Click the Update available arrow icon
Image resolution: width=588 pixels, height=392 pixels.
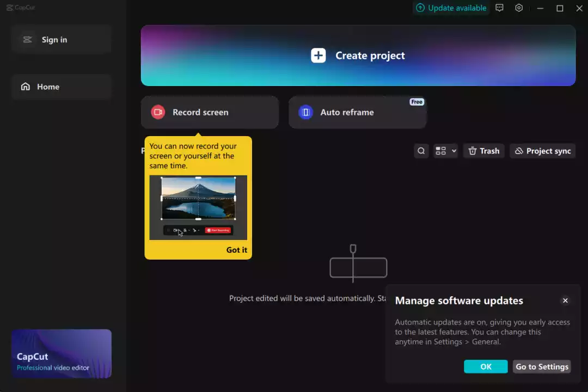(x=420, y=8)
